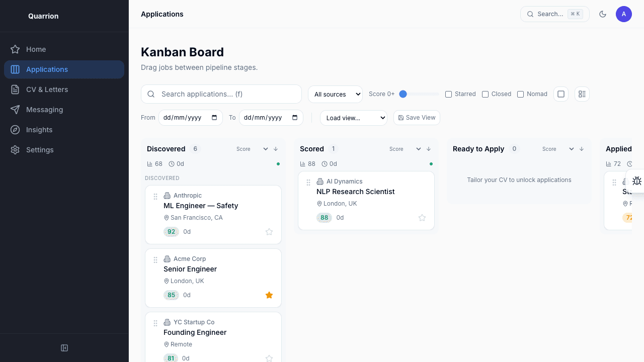Click Tailor your CV hint text
Viewport: 644px width, 362px height.
(x=519, y=180)
